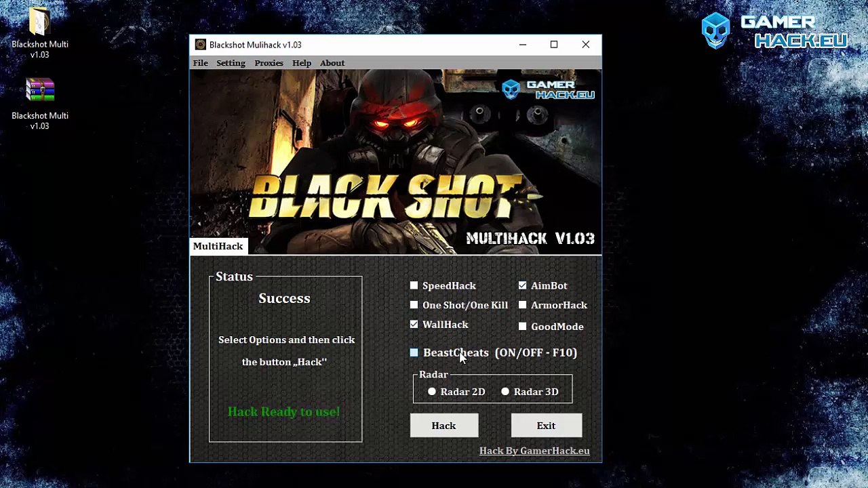Tick the One Shot/One Kill checkbox

click(414, 305)
